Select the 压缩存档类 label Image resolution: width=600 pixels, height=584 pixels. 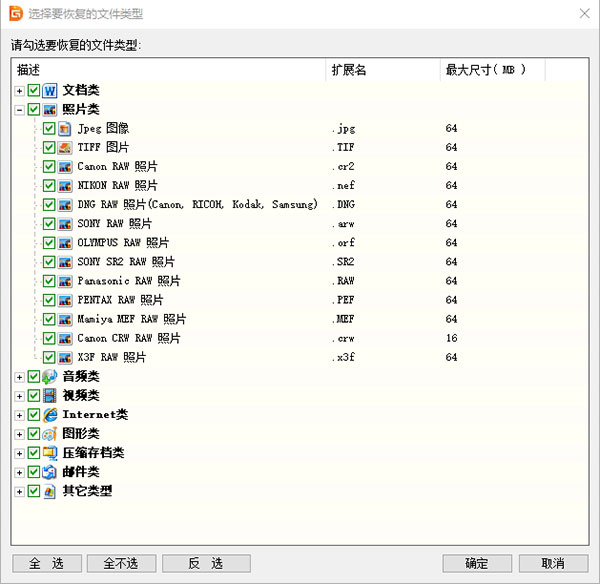tap(93, 453)
